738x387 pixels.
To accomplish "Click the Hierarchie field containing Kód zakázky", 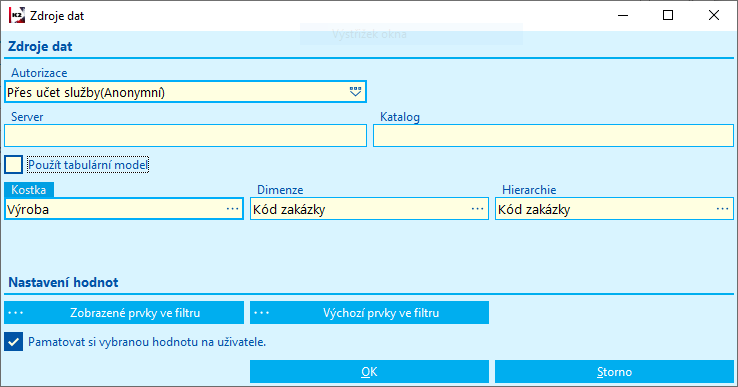I will pyautogui.click(x=614, y=209).
